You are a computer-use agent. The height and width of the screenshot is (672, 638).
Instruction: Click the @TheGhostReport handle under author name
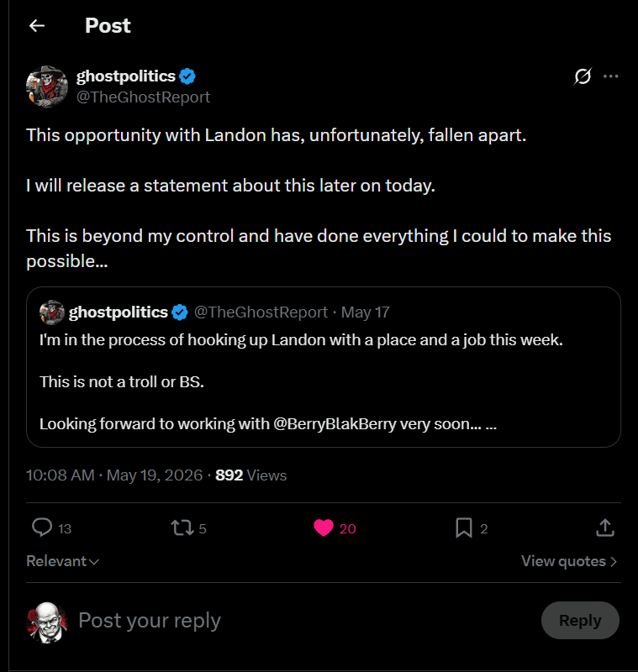(x=143, y=97)
